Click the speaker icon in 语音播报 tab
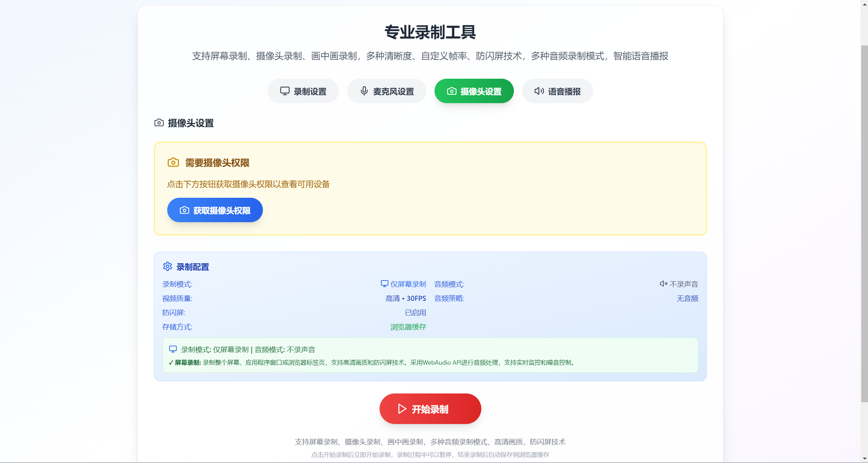The image size is (868, 463). pyautogui.click(x=539, y=91)
